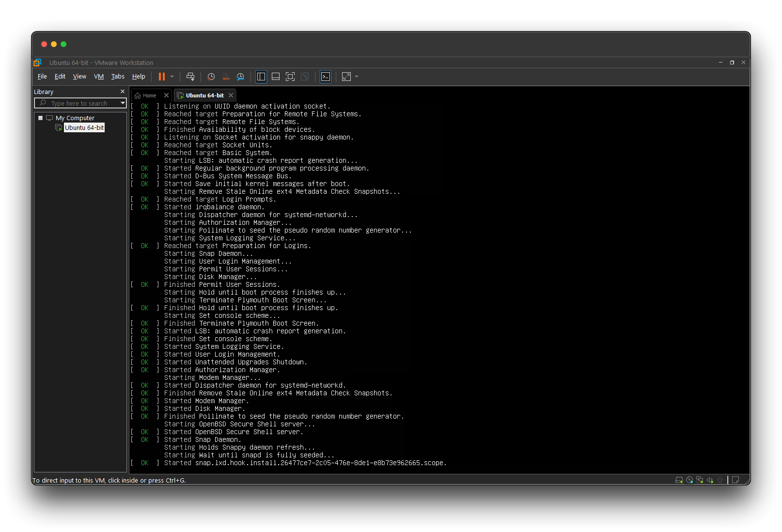Switch to the Home tab
782x532 pixels.
(146, 95)
